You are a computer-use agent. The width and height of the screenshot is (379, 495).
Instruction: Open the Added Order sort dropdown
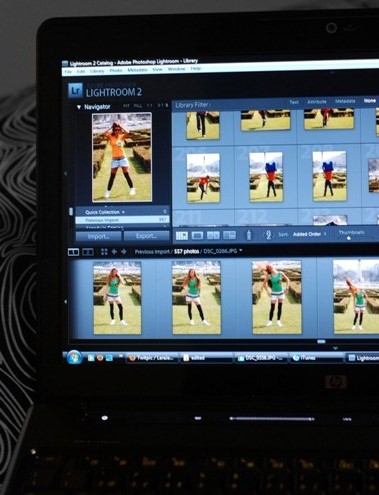309,234
